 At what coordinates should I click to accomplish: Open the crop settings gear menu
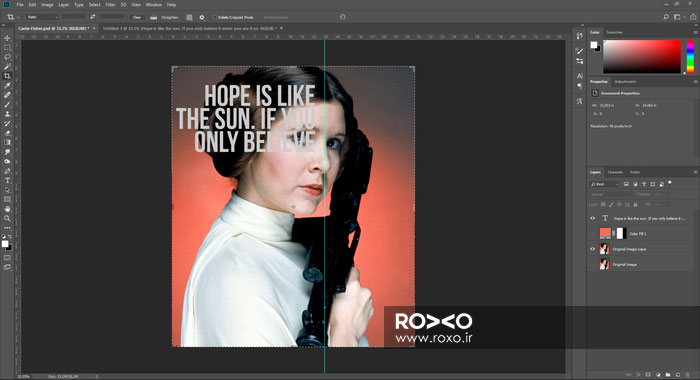(202, 17)
